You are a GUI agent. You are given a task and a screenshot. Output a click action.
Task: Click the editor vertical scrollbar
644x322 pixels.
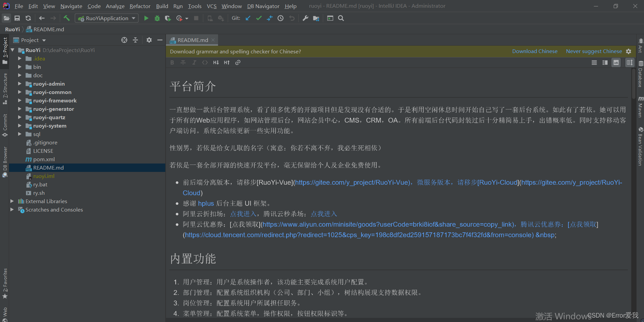[634, 84]
